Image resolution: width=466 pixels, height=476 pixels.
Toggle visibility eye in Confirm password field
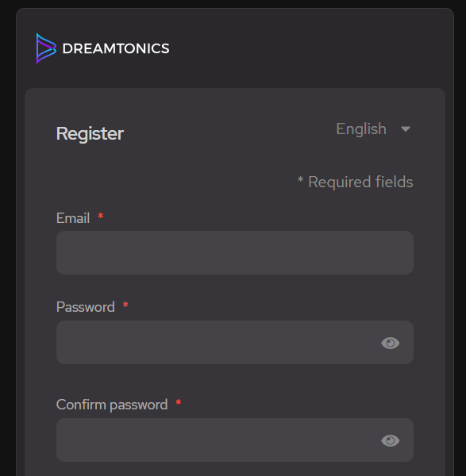[x=391, y=440]
